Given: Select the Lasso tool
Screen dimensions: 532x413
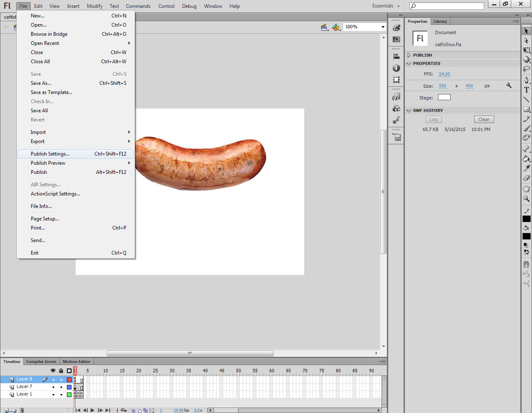Looking at the screenshot, I should point(526,69).
